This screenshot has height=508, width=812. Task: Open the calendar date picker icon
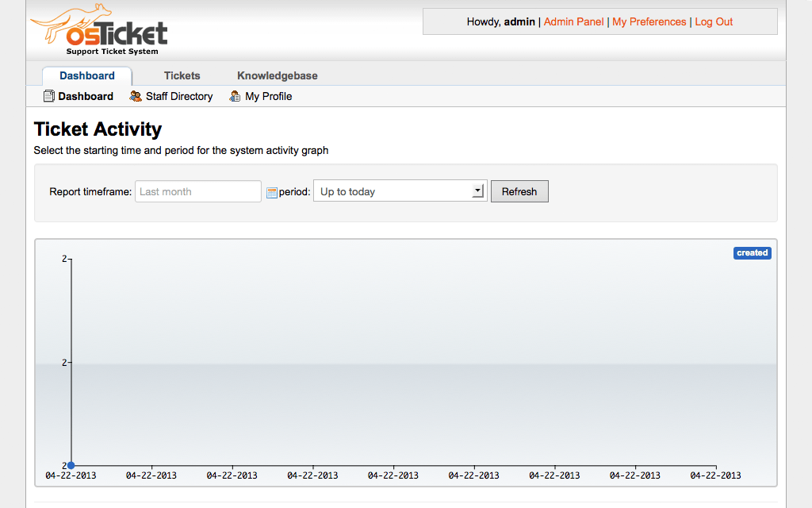click(272, 192)
